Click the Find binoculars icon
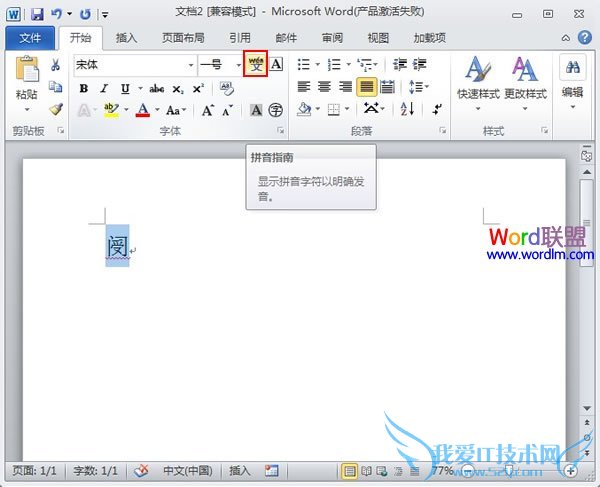Image resolution: width=600 pixels, height=487 pixels. (x=572, y=68)
